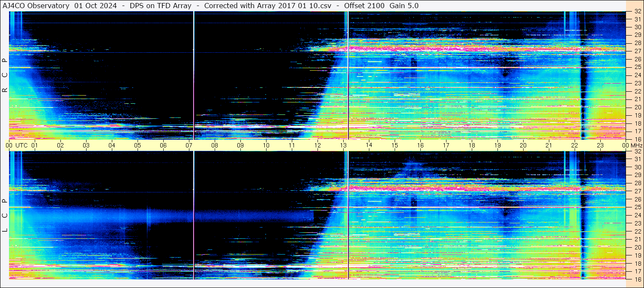Click '26' frequency label of LCP panel
Viewport: 644px width, 288px height.
coord(637,199)
